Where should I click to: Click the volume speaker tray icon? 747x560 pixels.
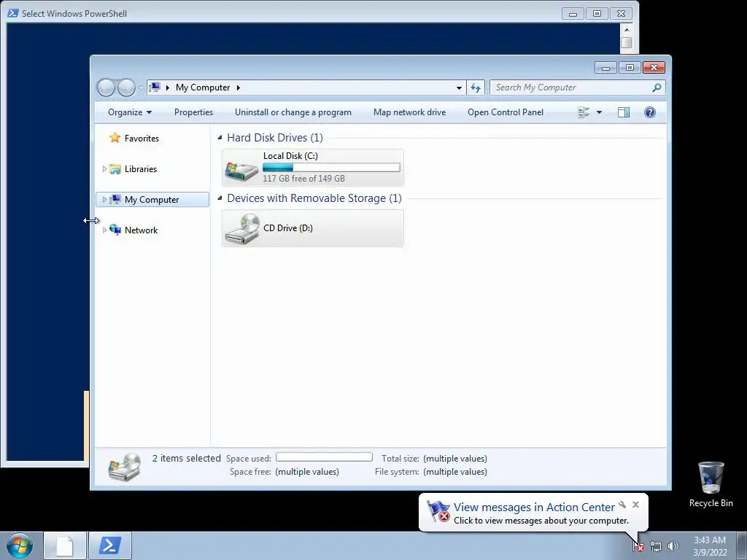tap(673, 546)
